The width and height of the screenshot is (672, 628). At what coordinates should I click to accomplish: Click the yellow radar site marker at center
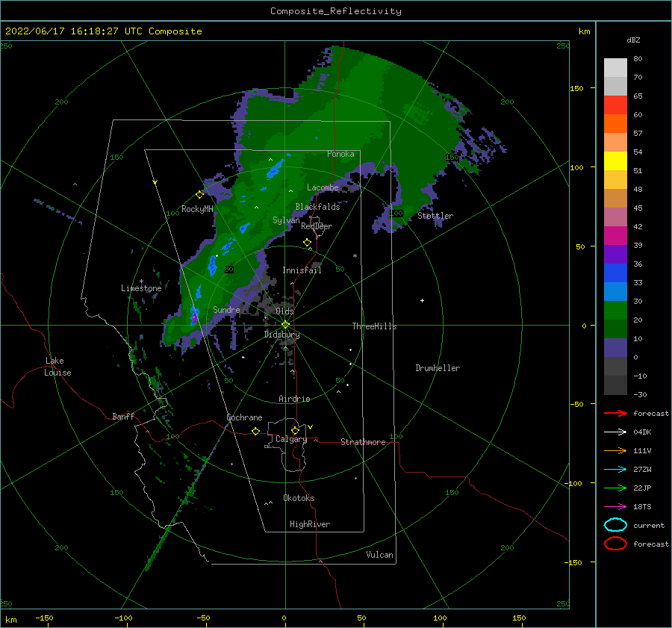tap(285, 325)
